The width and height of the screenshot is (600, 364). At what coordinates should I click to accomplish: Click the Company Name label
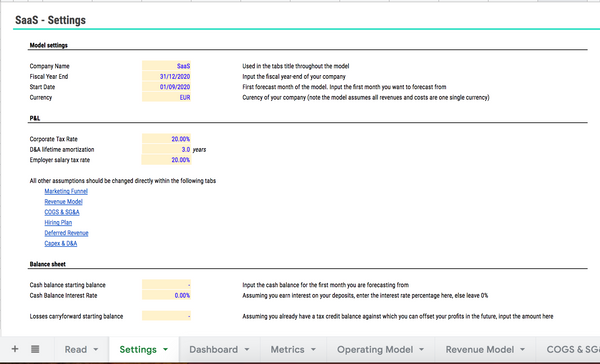pos(49,66)
